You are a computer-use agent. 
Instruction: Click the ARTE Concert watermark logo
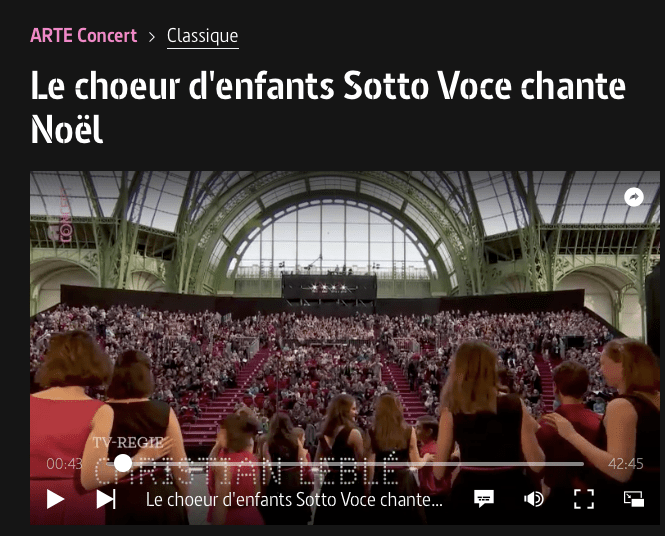64,215
